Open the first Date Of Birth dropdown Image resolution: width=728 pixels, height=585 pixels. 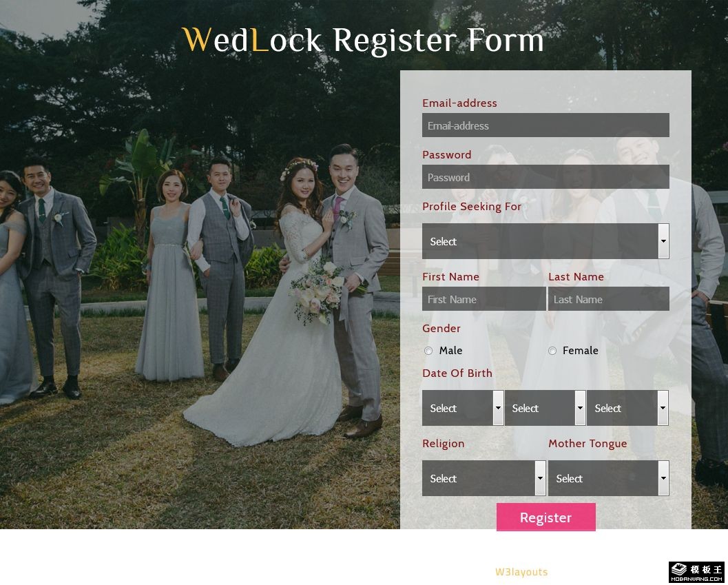coord(463,408)
